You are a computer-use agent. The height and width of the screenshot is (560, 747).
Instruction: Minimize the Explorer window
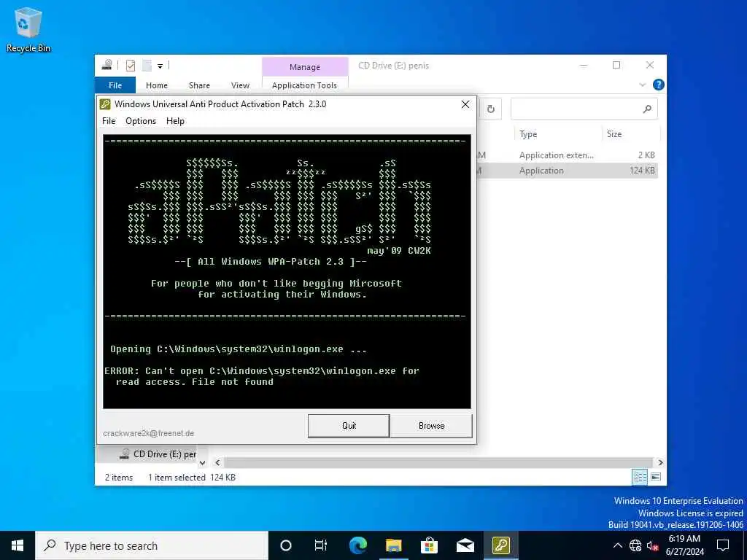[x=584, y=65]
